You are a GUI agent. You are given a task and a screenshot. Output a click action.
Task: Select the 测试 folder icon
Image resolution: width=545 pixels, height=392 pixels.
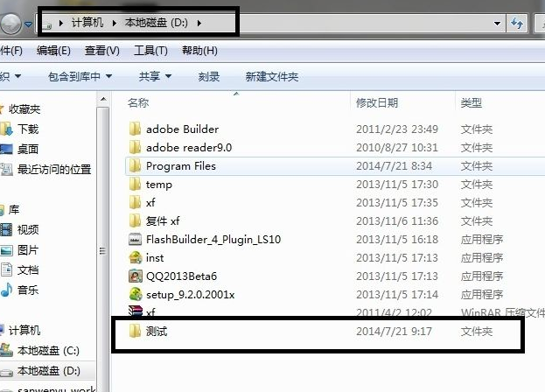point(135,331)
